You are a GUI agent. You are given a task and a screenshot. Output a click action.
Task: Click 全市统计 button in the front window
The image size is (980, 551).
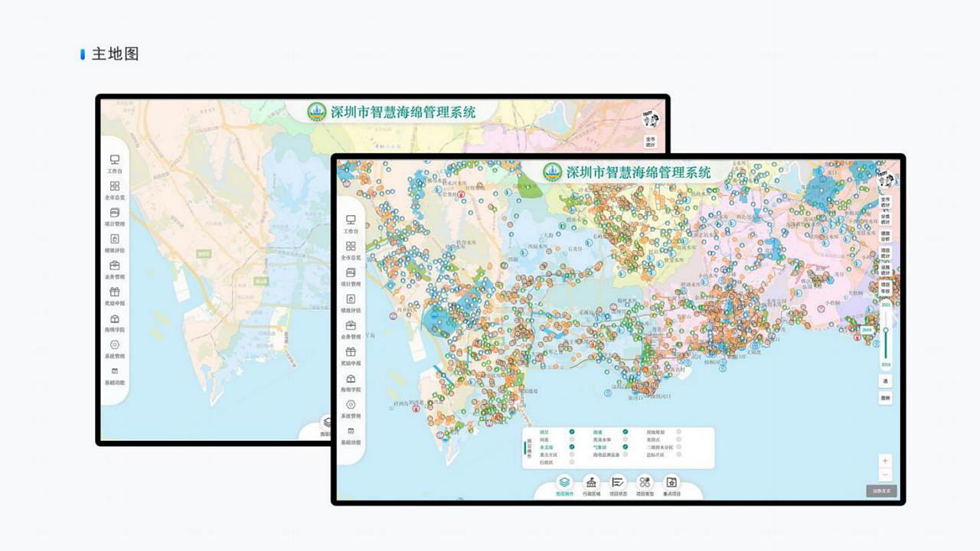pos(886,203)
